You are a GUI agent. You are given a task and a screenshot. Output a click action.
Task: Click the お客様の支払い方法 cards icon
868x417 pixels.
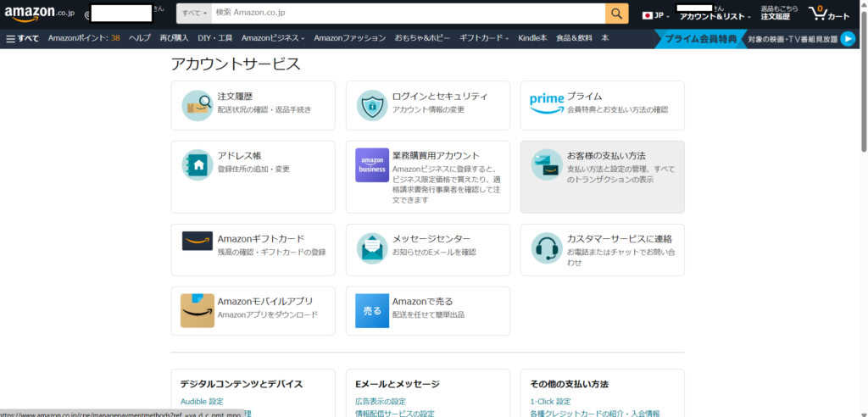[547, 164]
